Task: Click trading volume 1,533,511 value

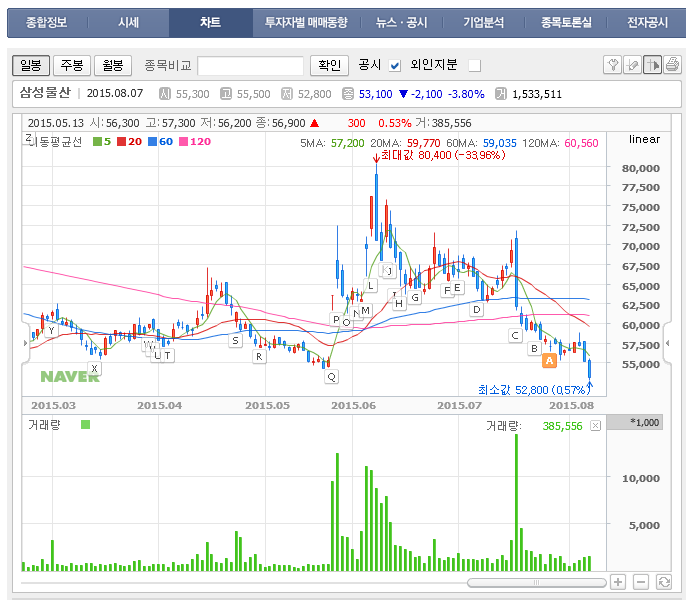Action: (537, 94)
